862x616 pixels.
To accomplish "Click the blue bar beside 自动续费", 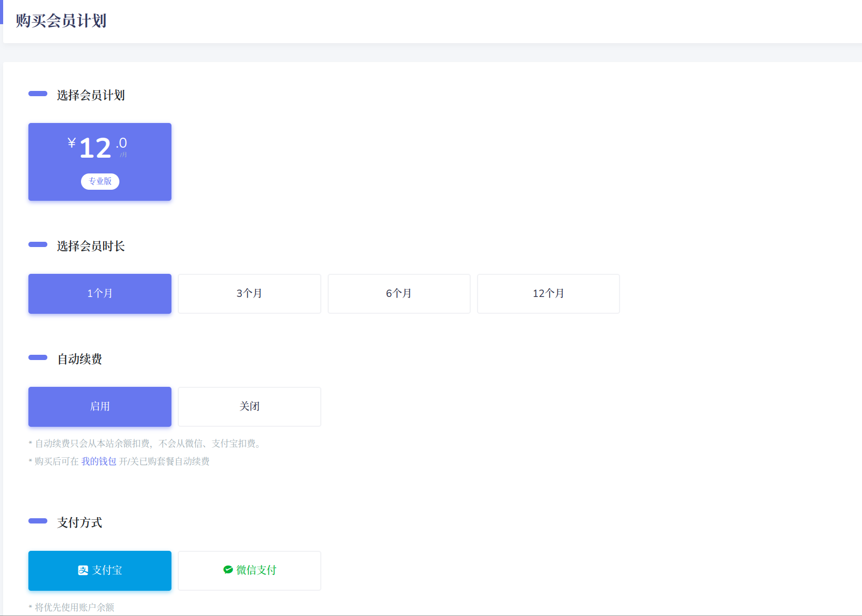I will click(x=38, y=357).
